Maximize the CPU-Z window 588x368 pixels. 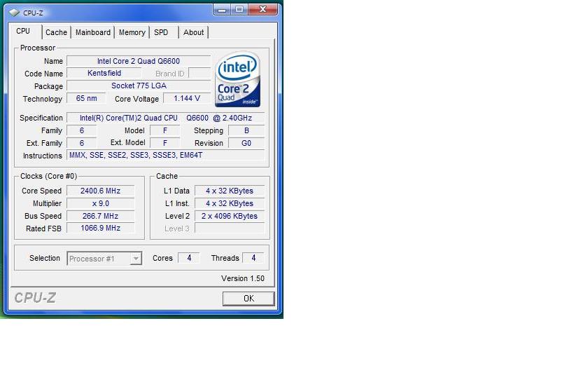tap(239, 10)
